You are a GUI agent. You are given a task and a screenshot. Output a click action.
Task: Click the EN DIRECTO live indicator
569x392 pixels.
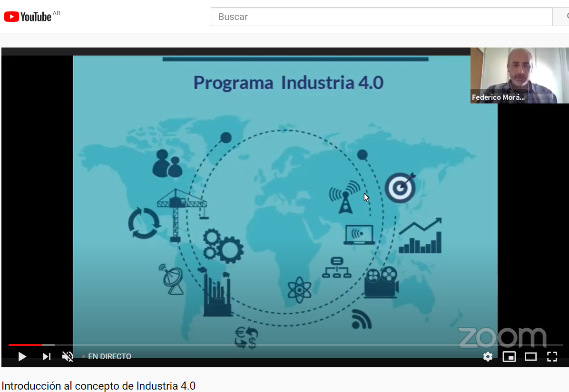(x=107, y=356)
